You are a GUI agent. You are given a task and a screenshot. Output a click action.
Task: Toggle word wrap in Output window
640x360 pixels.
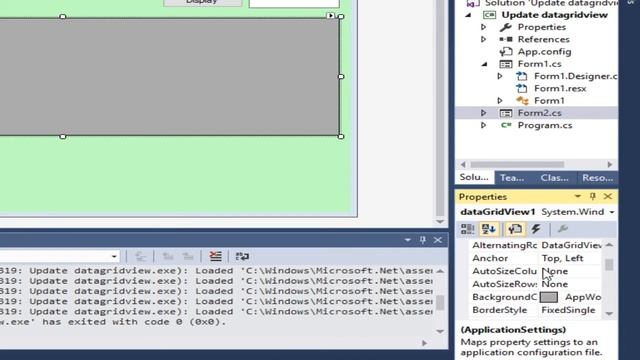(242, 256)
